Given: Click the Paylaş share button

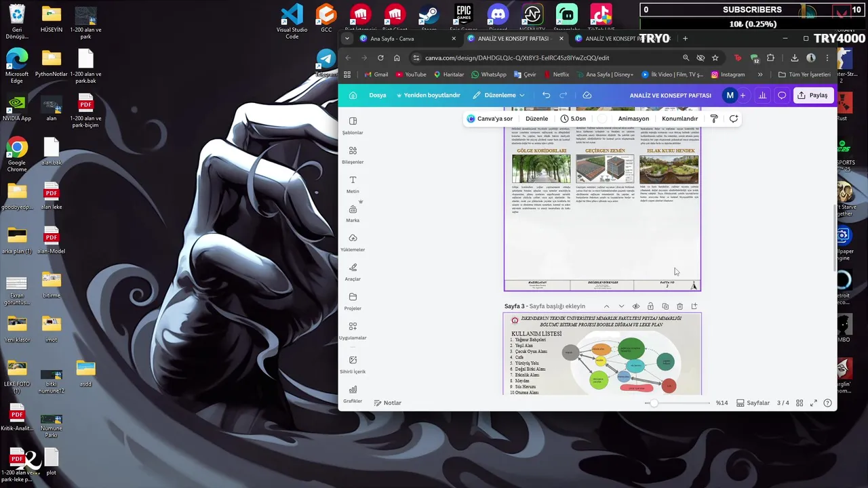Looking at the screenshot, I should point(813,96).
